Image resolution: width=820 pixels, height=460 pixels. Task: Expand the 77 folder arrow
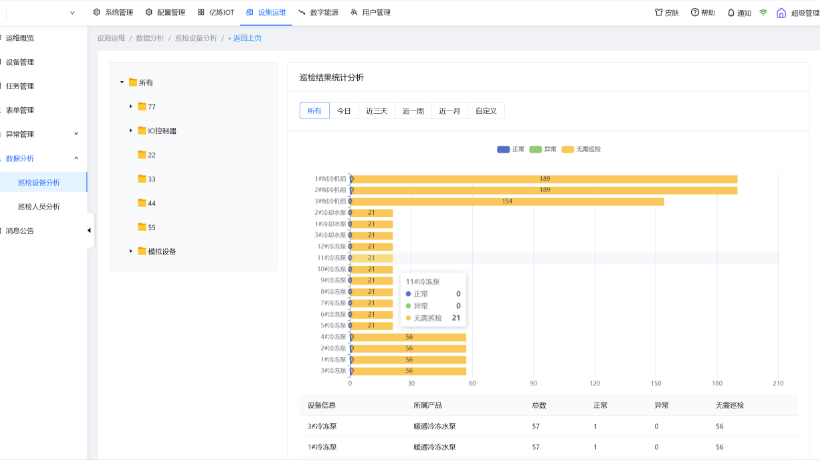[131, 106]
